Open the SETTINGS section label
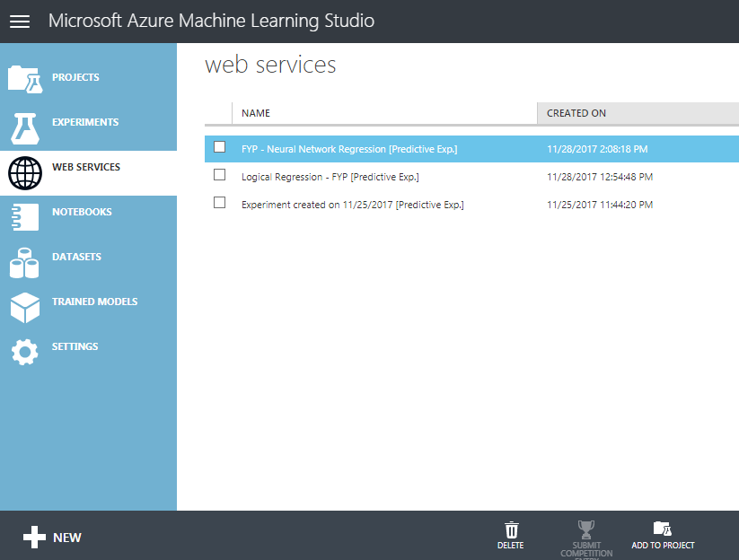Screen dimensions: 739x560 click(x=75, y=346)
